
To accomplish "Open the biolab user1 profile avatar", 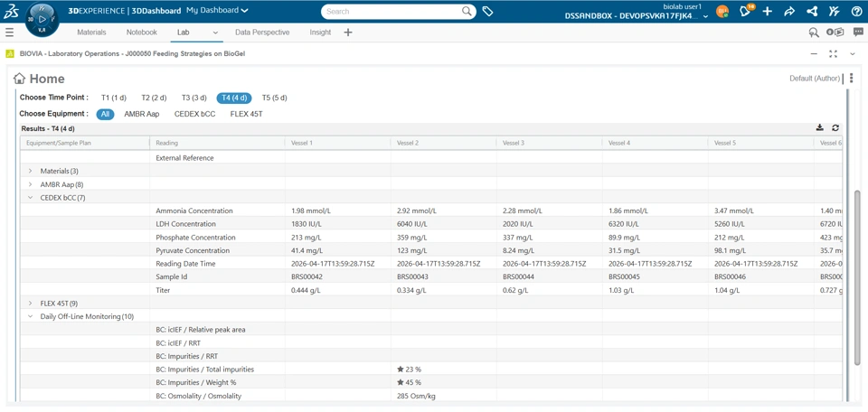I will pos(722,11).
